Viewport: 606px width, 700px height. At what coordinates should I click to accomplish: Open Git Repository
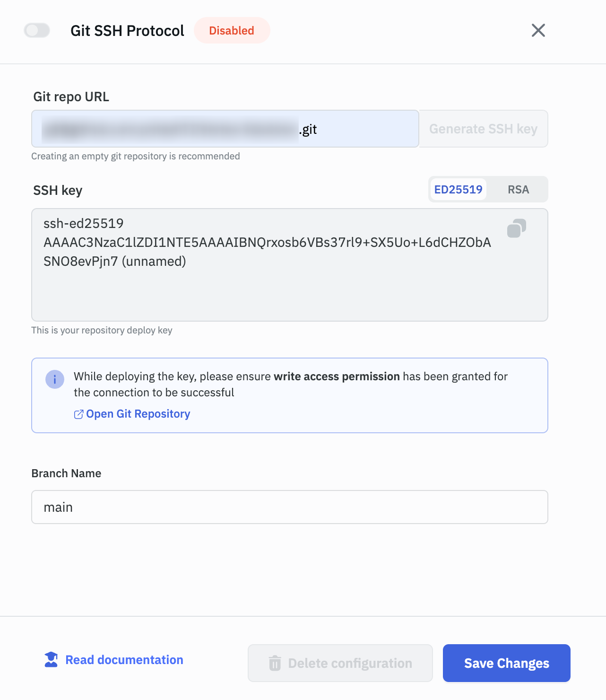point(138,414)
